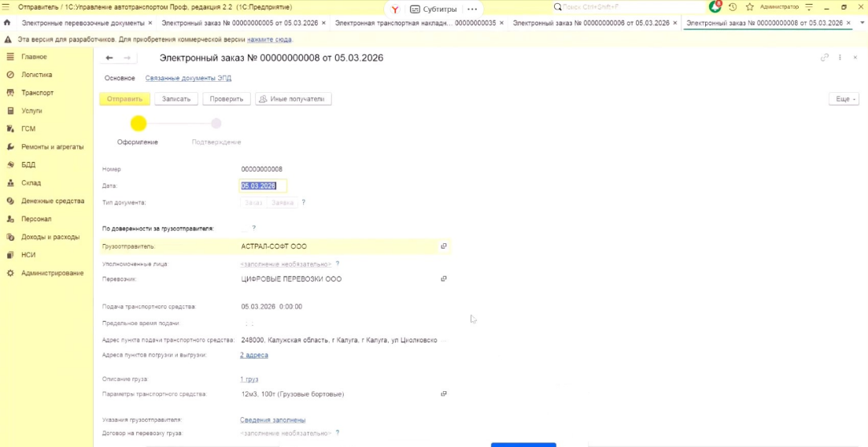Open the Перевозчик record via open icon

point(444,279)
